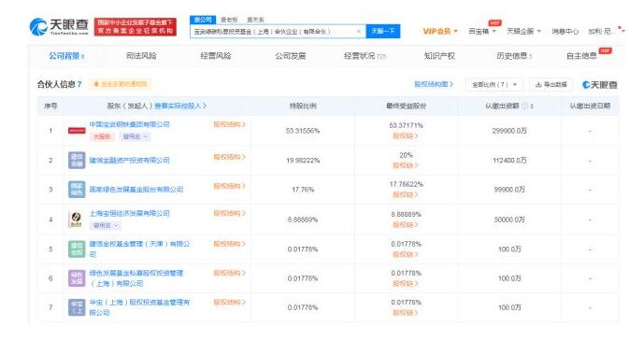
Task: Open logo of 中国宝武钢铁集团有限公司
Action: [77, 131]
